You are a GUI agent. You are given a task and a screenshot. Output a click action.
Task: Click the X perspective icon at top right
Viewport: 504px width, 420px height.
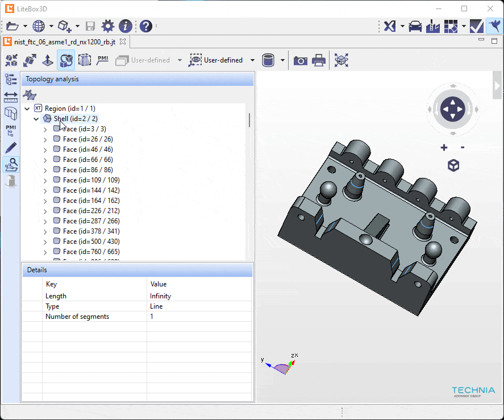[390, 26]
